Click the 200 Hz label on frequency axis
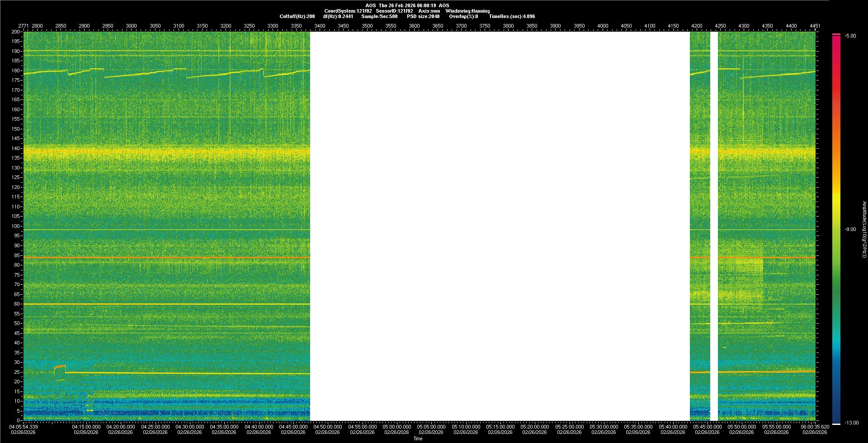Viewport: 868px width, 443px height. point(16,32)
